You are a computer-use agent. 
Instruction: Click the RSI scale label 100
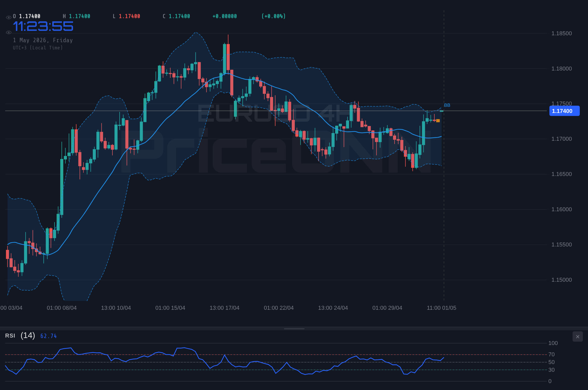553,343
